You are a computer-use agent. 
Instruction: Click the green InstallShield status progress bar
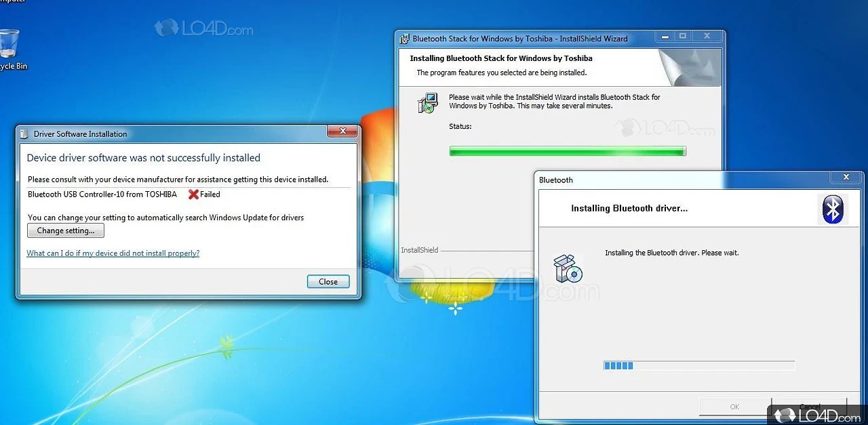568,151
